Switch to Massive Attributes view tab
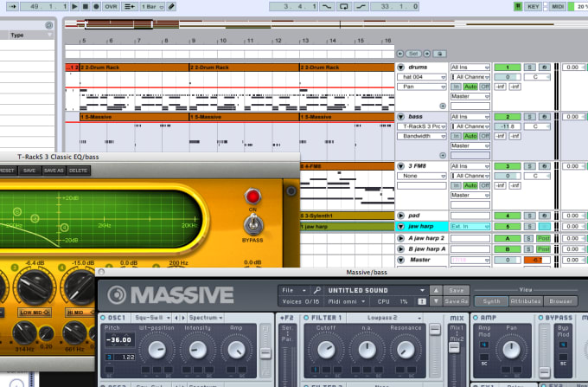Viewport: 588px width, 387px height. pos(526,301)
